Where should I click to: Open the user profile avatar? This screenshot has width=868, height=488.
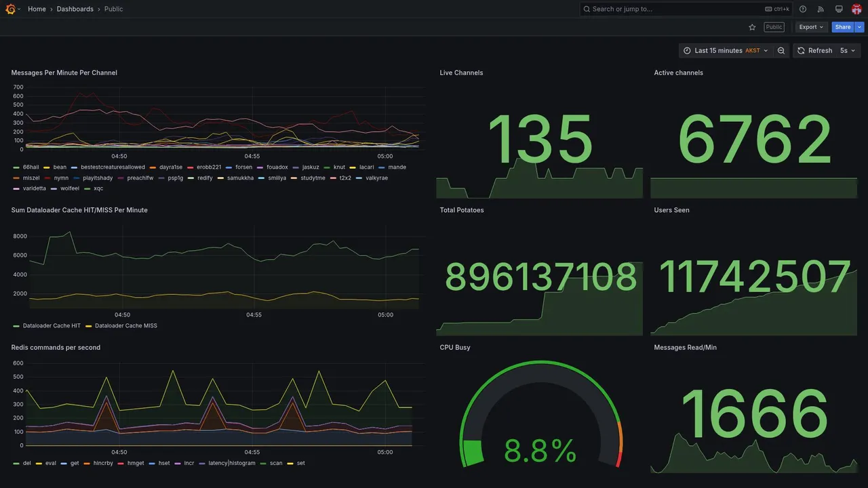tap(856, 9)
